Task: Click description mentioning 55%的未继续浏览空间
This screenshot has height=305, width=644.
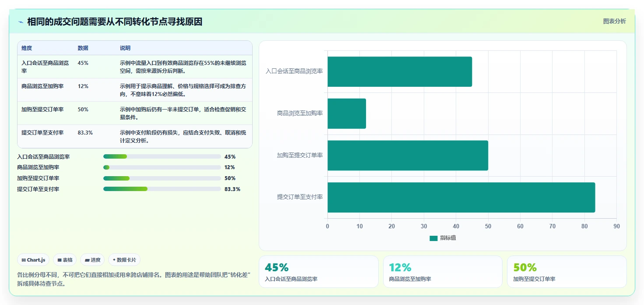Action: pyautogui.click(x=183, y=67)
